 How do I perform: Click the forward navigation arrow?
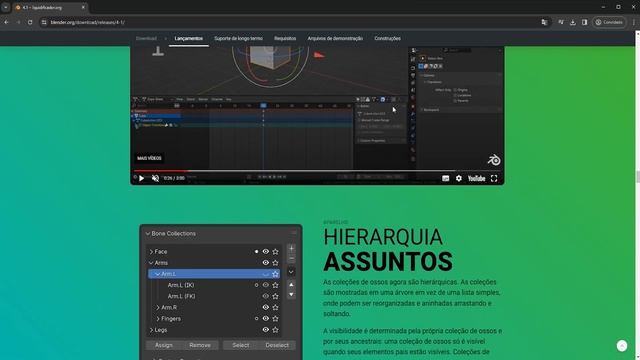click(x=18, y=22)
